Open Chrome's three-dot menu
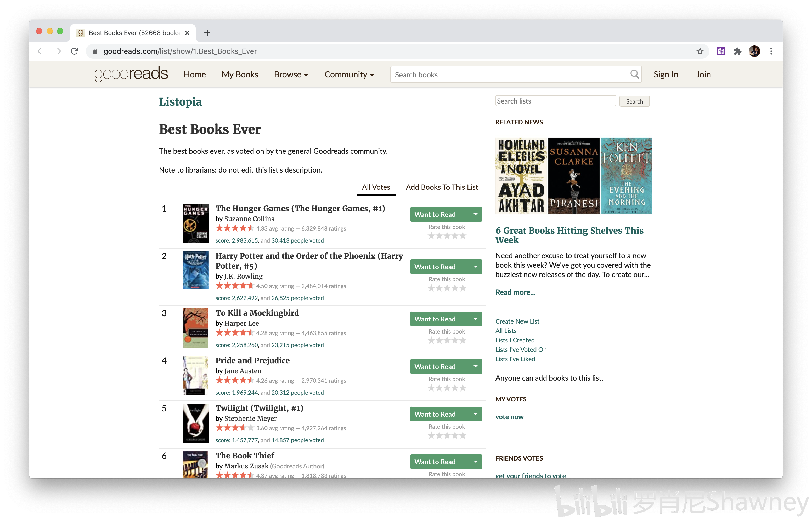The image size is (812, 517). (771, 51)
